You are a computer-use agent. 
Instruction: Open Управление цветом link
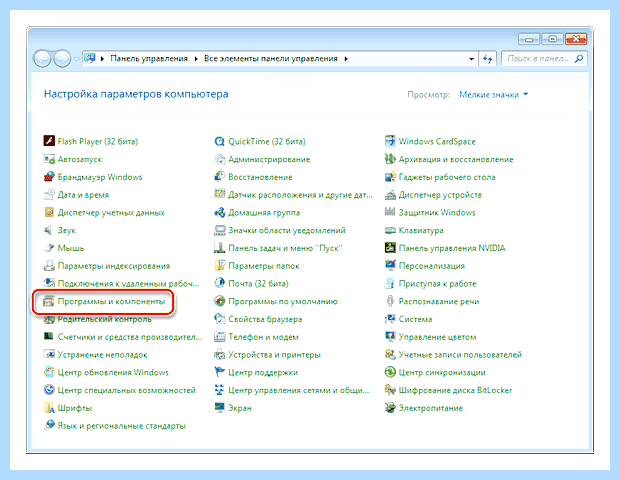pyautogui.click(x=437, y=337)
